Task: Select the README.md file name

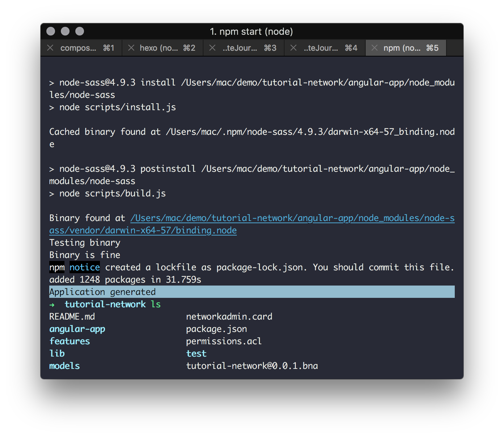Action: point(72,316)
